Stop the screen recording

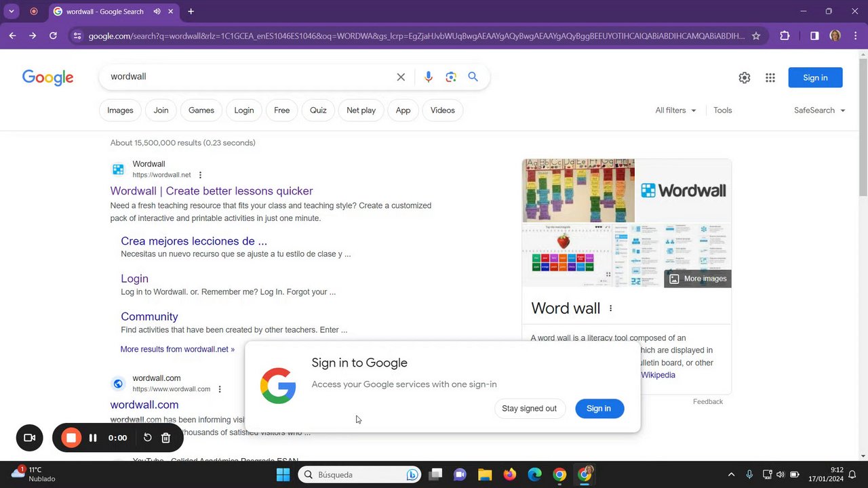[71, 438]
